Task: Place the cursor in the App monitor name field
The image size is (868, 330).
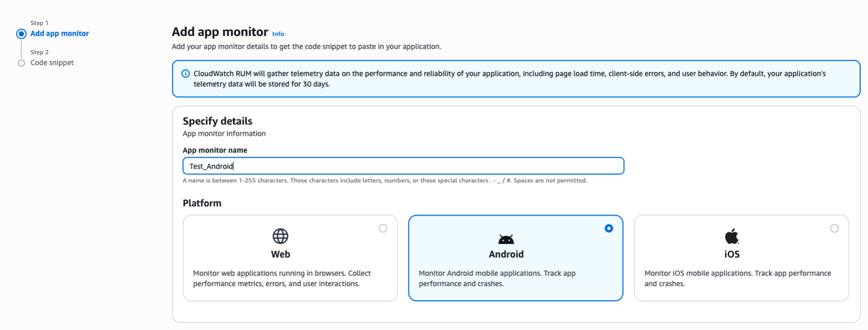Action: click(x=403, y=166)
